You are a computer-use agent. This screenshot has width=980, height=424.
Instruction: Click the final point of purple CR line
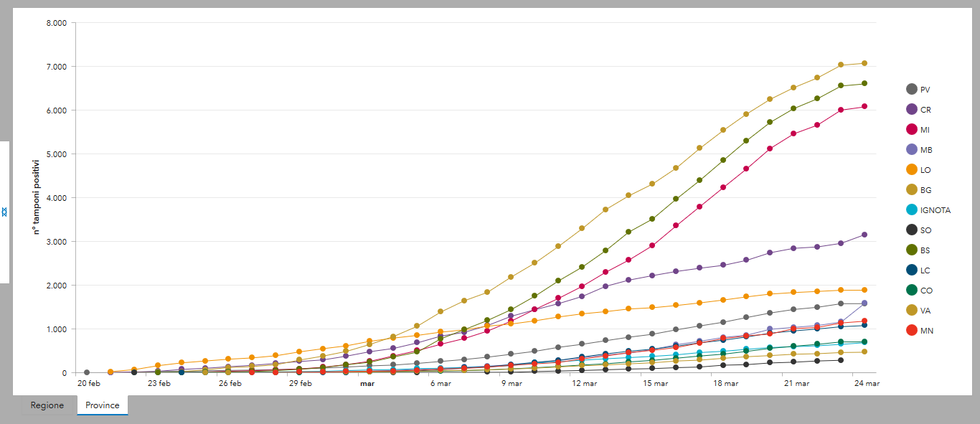click(x=864, y=235)
